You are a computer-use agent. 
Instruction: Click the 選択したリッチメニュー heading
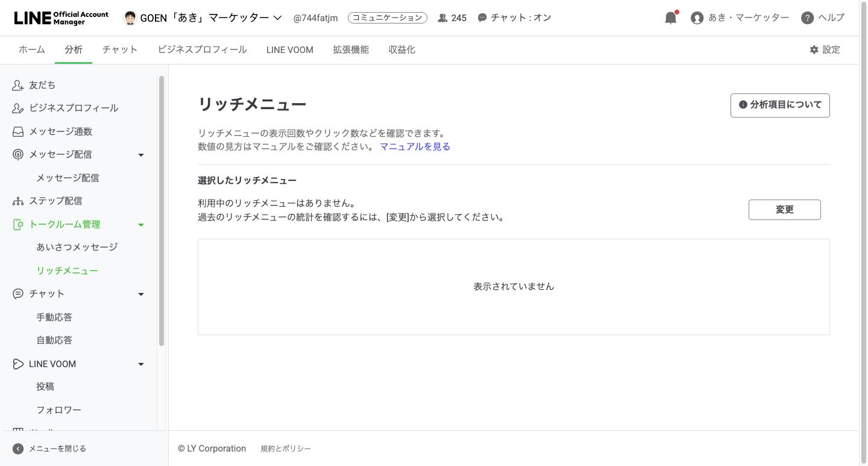[247, 180]
